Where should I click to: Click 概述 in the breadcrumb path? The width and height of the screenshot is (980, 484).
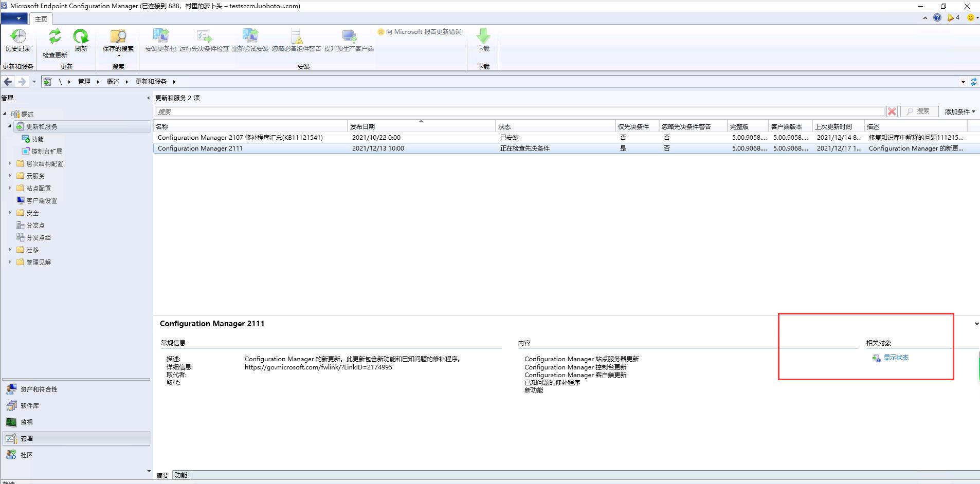(113, 82)
